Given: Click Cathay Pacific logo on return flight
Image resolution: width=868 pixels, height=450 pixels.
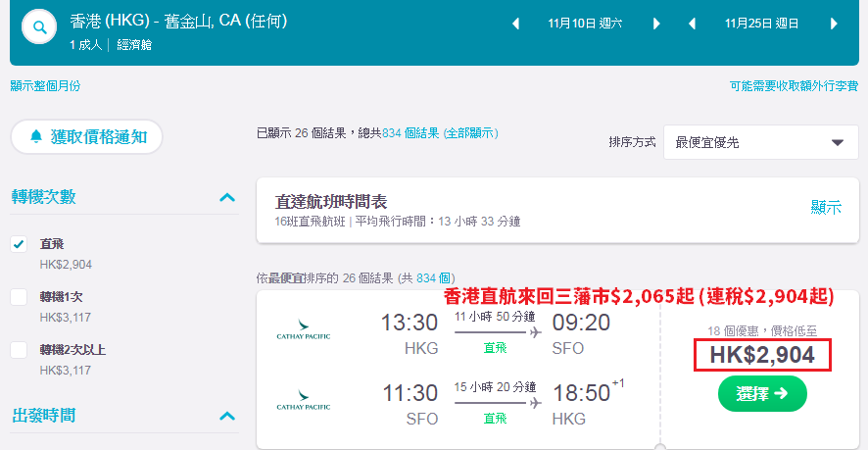Looking at the screenshot, I should (304, 400).
